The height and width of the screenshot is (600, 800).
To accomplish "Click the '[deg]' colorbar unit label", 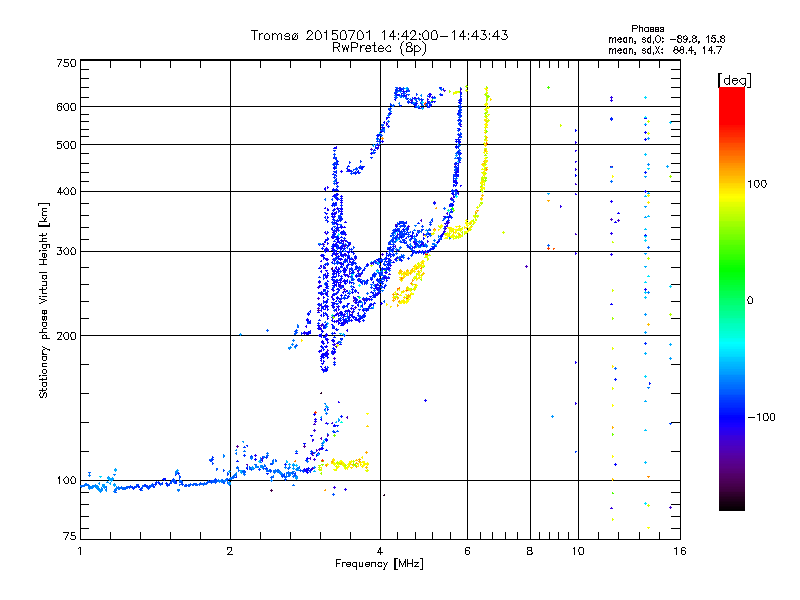I will (x=734, y=80).
